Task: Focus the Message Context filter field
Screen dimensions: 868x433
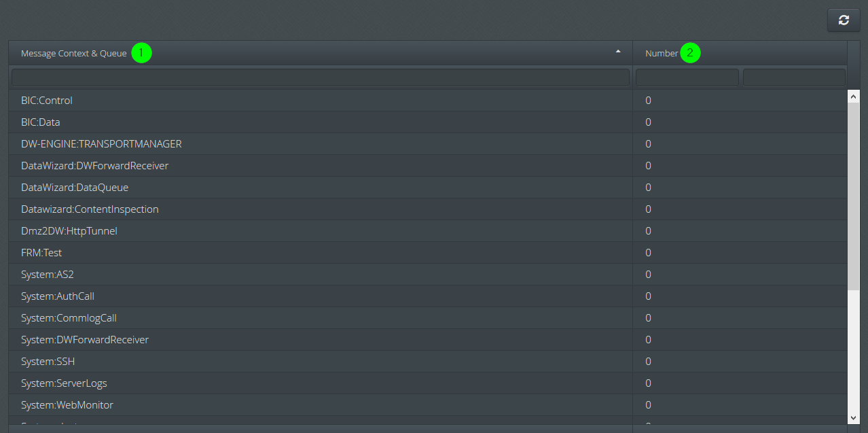Action: [321, 77]
